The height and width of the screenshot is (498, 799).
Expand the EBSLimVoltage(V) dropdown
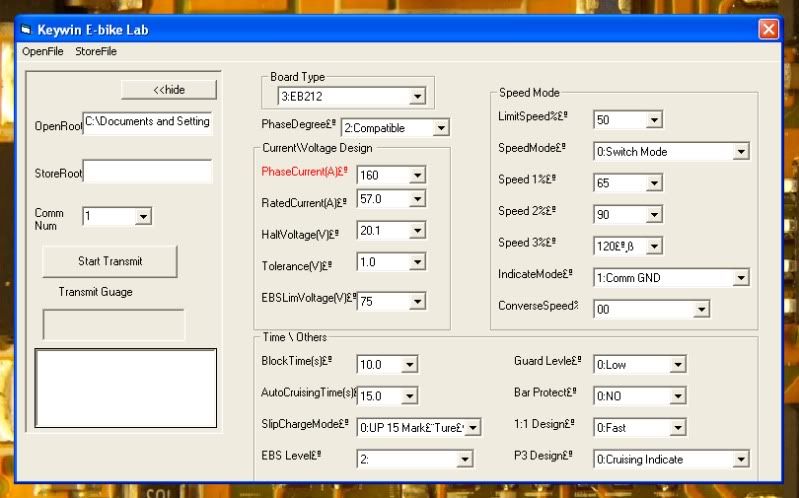(417, 301)
